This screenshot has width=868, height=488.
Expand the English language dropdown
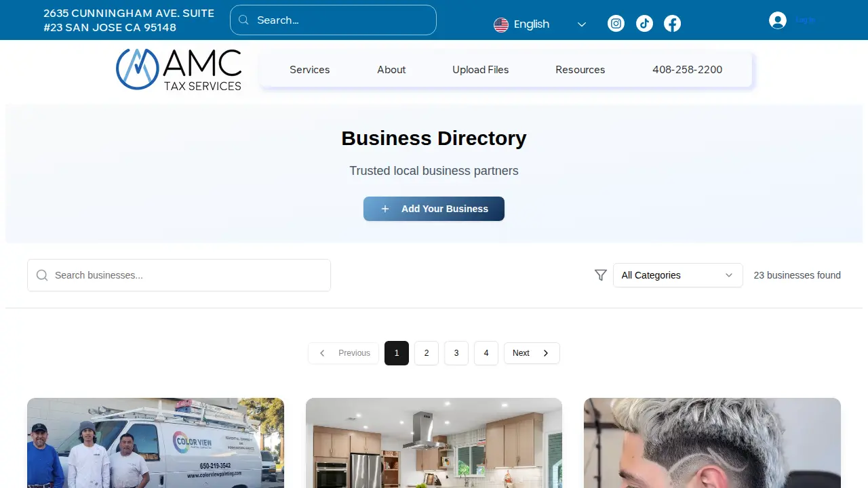tap(540, 24)
